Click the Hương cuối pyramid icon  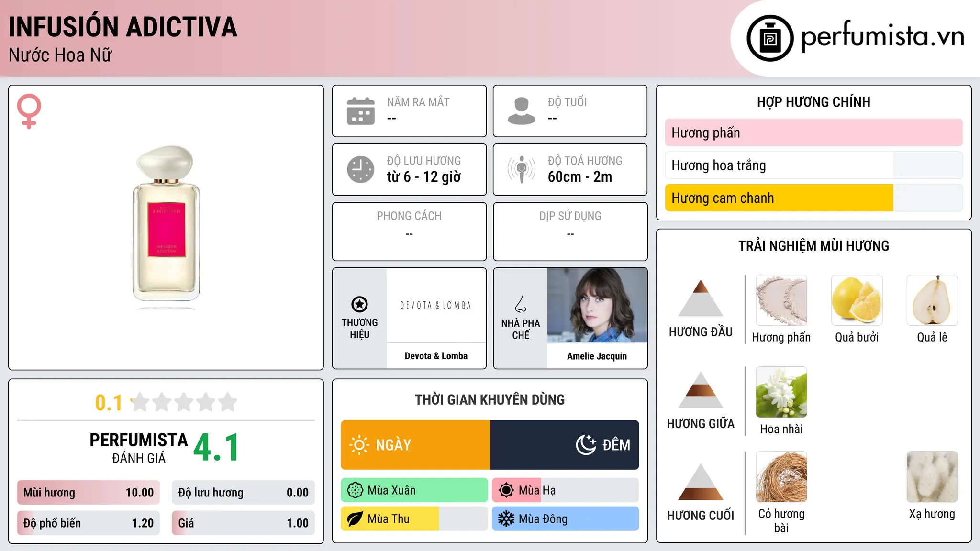701,482
